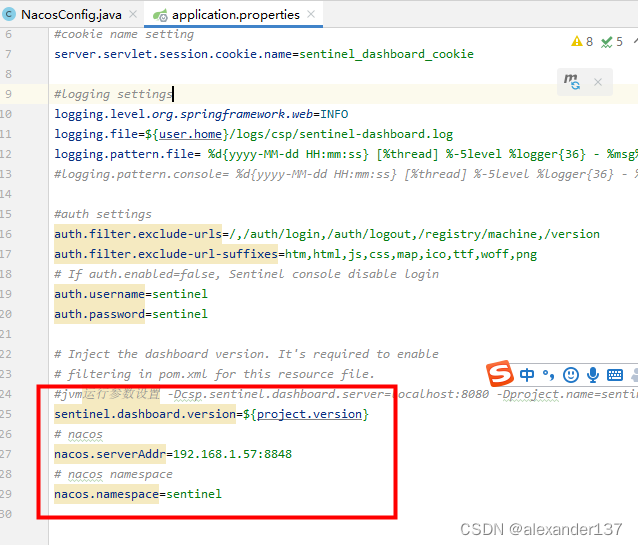Open emoji panel in IME bar
The height and width of the screenshot is (545, 638).
[571, 374]
